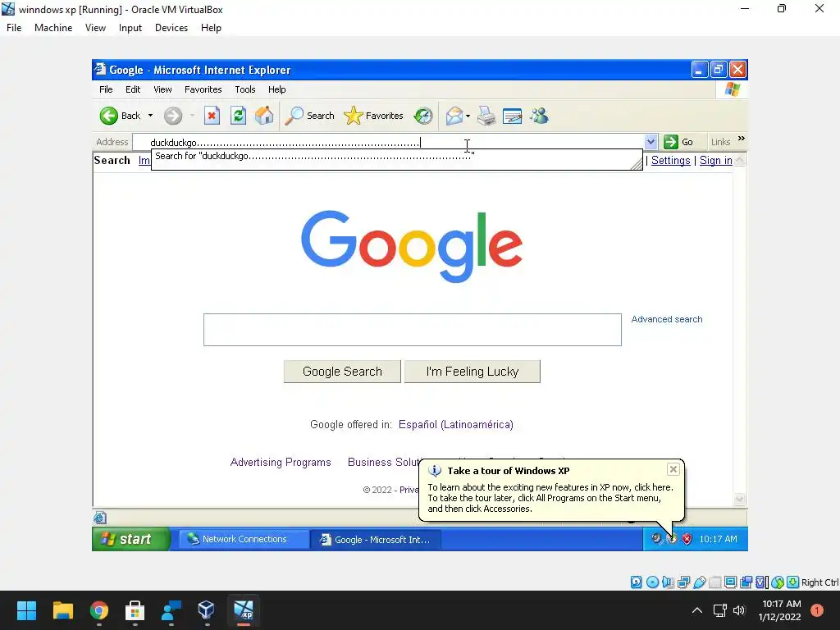This screenshot has height=630, width=840.
Task: Click VirtualBox USB status icon
Action: pos(700,582)
